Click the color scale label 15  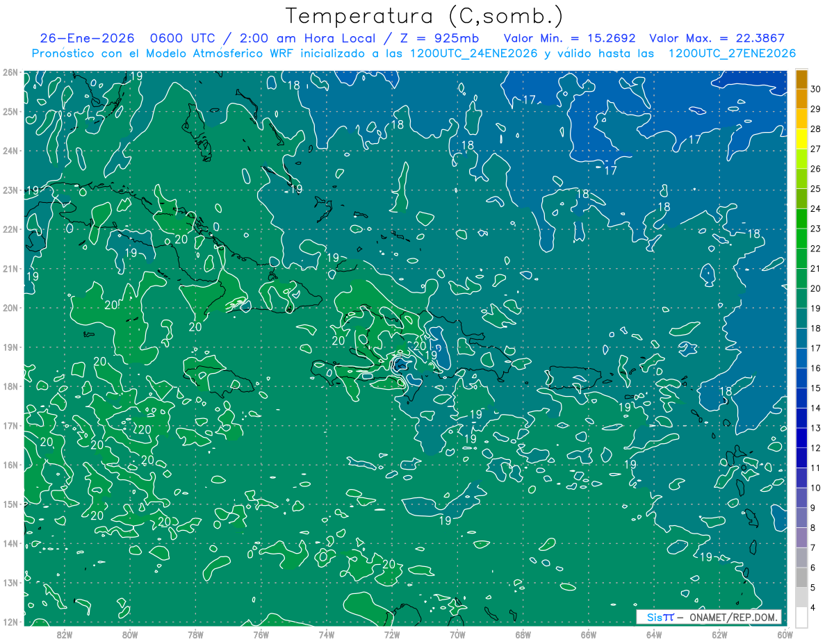pyautogui.click(x=816, y=388)
